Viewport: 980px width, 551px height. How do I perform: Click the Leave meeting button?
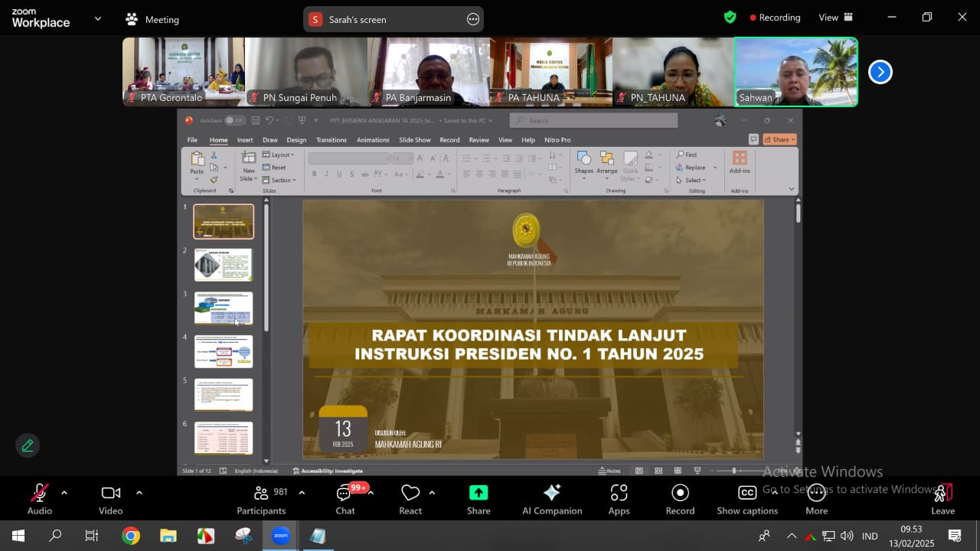click(x=942, y=499)
